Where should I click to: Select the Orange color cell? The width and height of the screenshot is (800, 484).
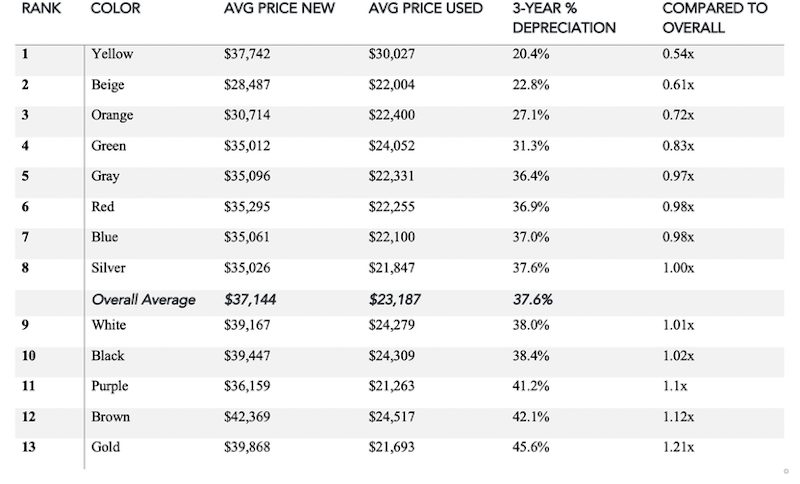click(x=112, y=115)
